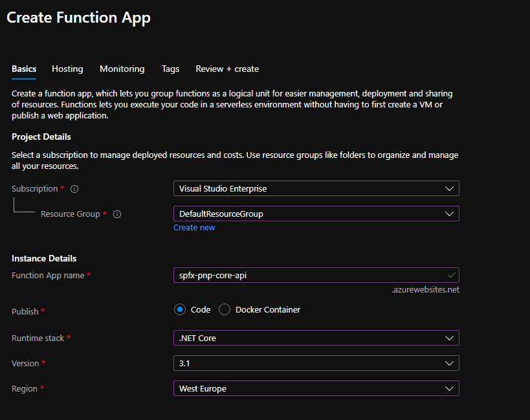The image size is (530, 420).
Task: Click the .azurewebsites.net domain suffix text
Action: (425, 290)
